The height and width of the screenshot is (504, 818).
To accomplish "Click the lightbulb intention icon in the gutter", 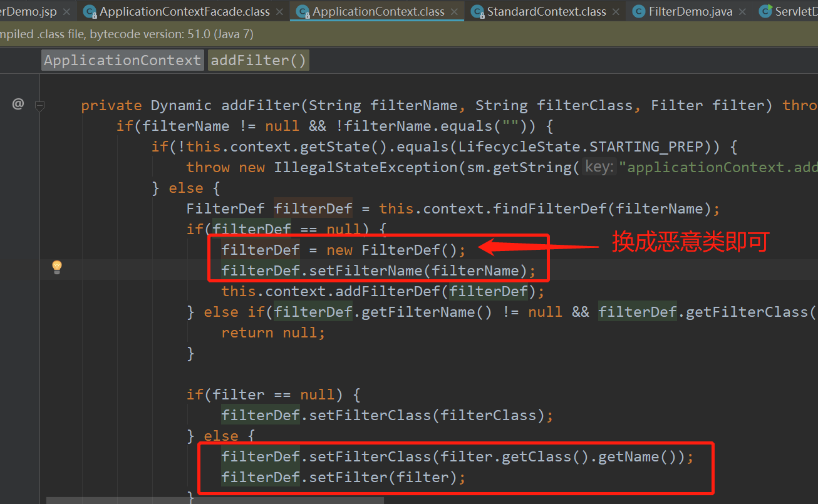I will tap(56, 267).
